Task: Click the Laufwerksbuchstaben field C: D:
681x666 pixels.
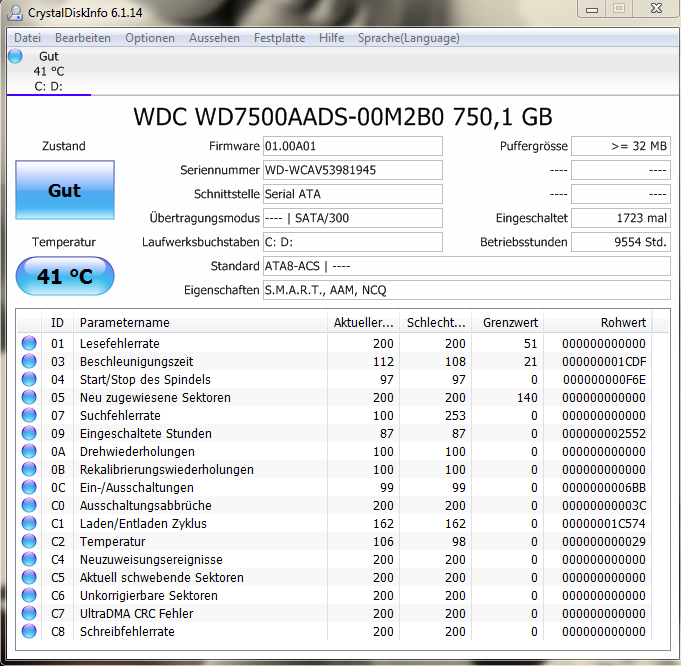Action: 353,242
